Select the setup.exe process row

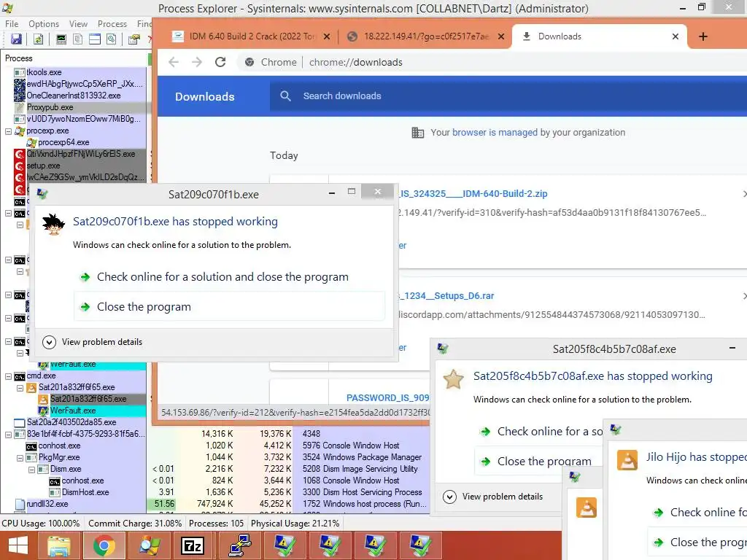click(79, 166)
